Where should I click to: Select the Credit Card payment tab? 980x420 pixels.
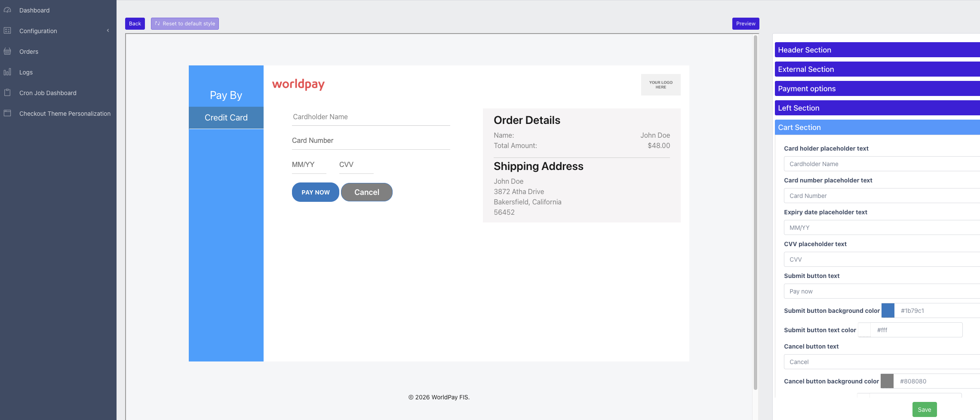click(x=226, y=117)
